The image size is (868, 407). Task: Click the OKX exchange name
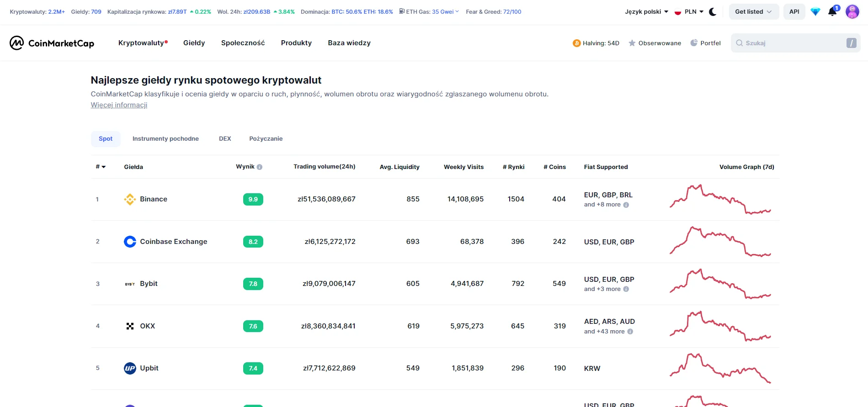[x=148, y=326]
